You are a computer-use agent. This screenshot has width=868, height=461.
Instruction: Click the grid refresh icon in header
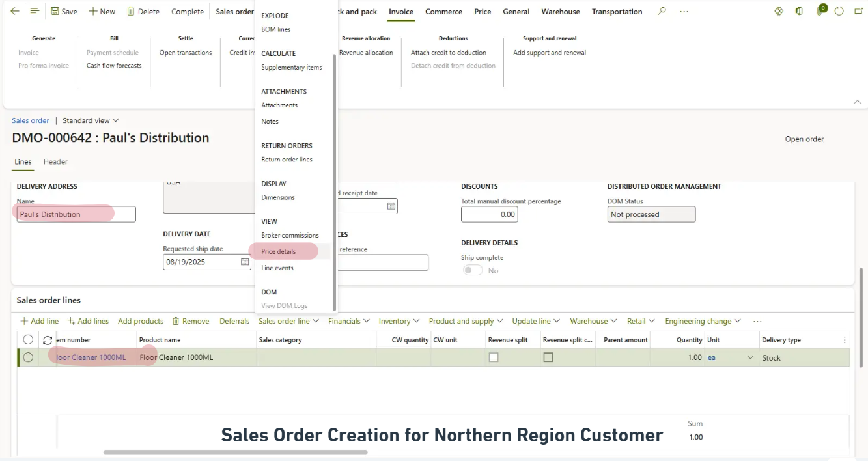click(x=48, y=340)
